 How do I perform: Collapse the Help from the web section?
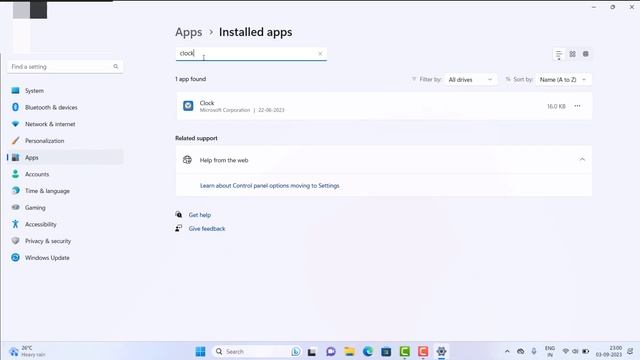pos(582,160)
